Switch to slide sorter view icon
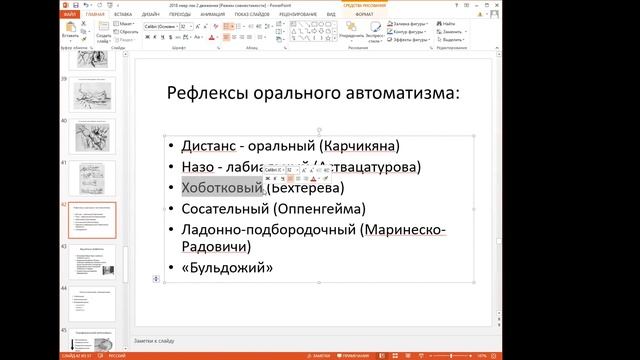 [395, 356]
